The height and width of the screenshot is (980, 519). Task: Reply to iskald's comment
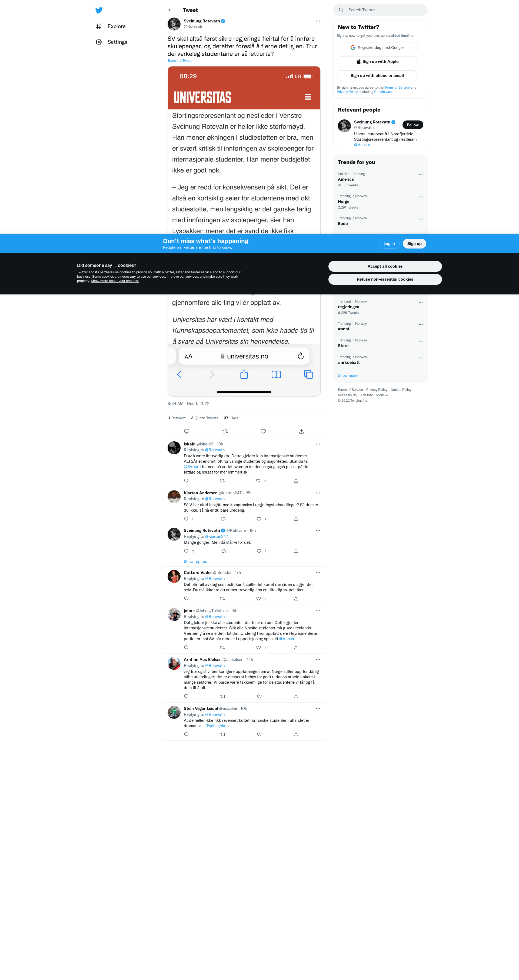(186, 481)
